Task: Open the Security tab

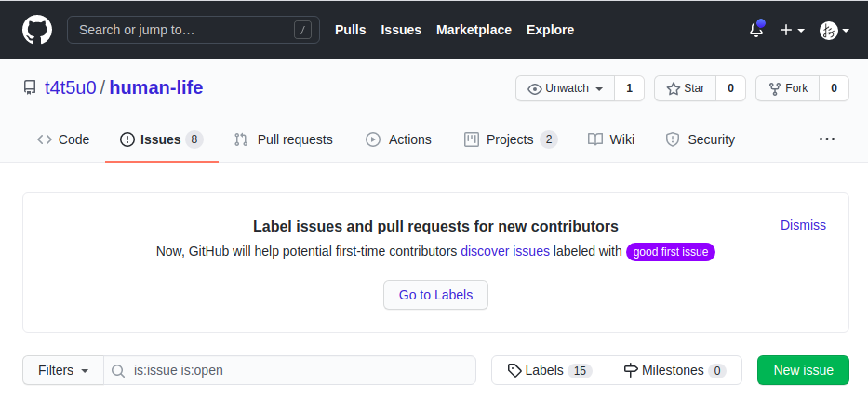Action: [x=700, y=139]
